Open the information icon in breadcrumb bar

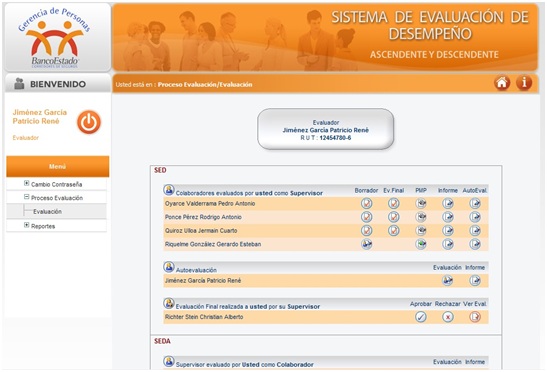pos(524,83)
